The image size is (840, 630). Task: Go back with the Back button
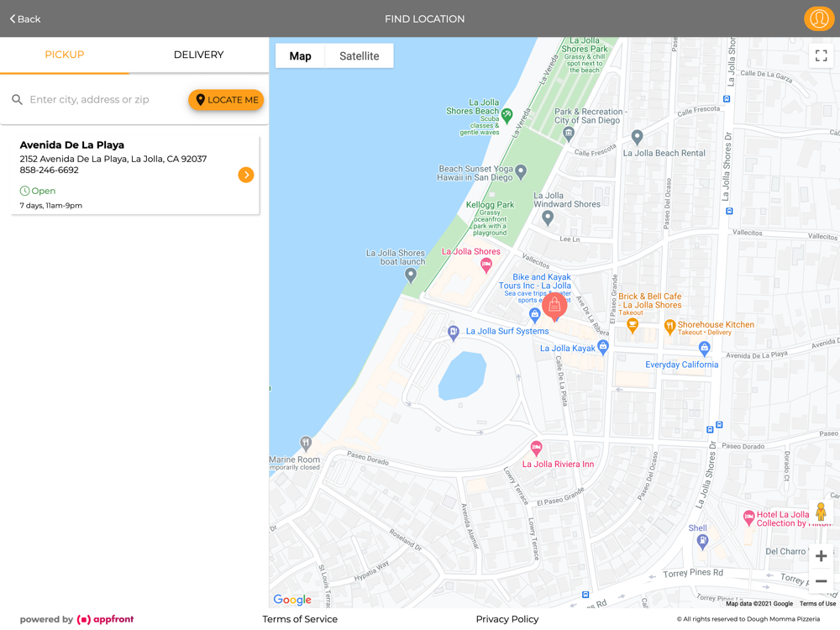[25, 18]
